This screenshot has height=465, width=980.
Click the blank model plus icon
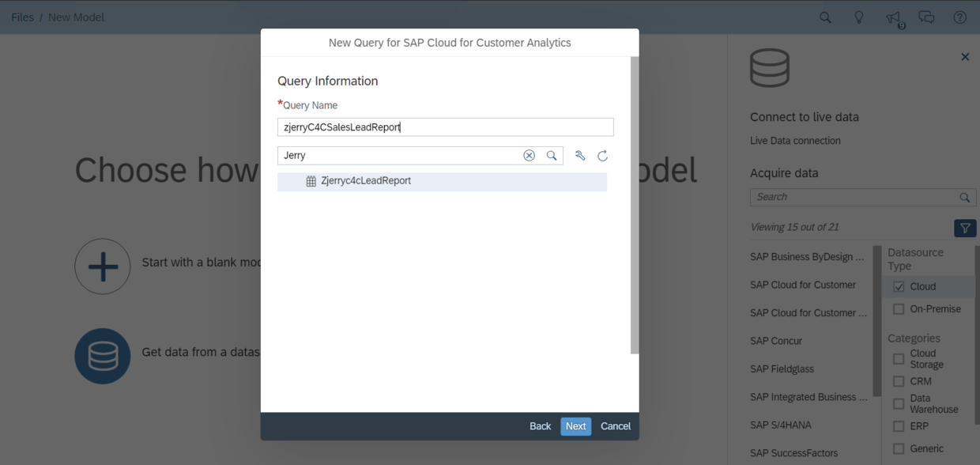pos(103,267)
